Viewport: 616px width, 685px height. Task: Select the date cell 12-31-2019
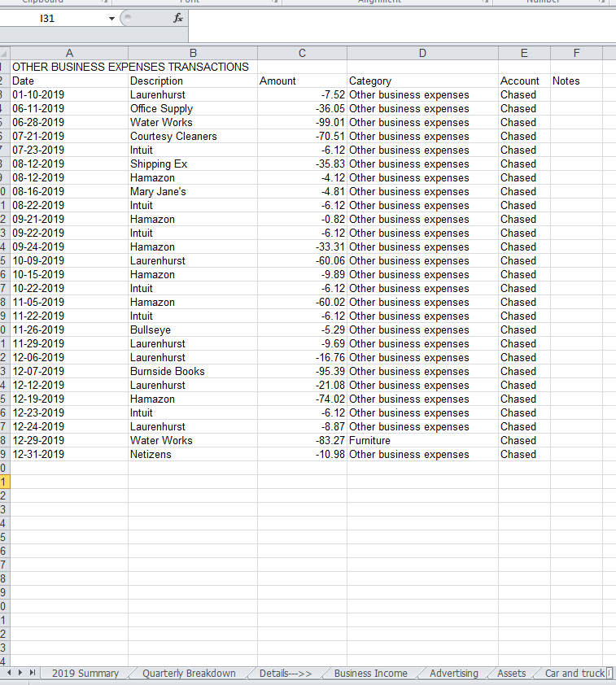69,454
